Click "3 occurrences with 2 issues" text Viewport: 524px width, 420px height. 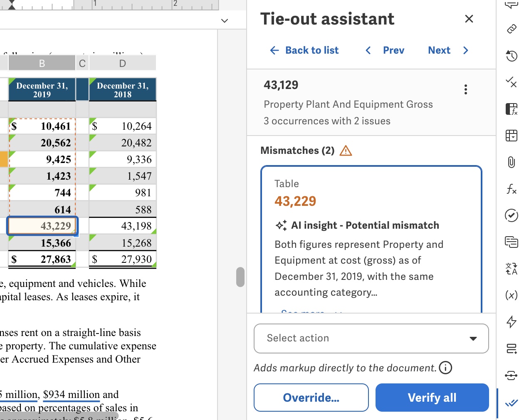point(327,121)
